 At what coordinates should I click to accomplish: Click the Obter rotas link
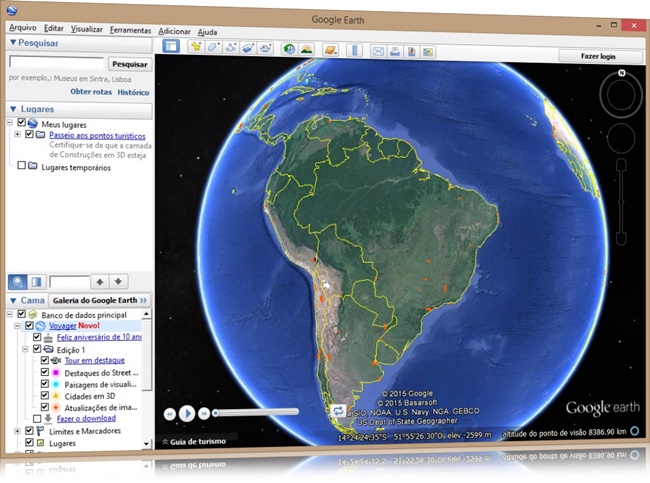91,92
